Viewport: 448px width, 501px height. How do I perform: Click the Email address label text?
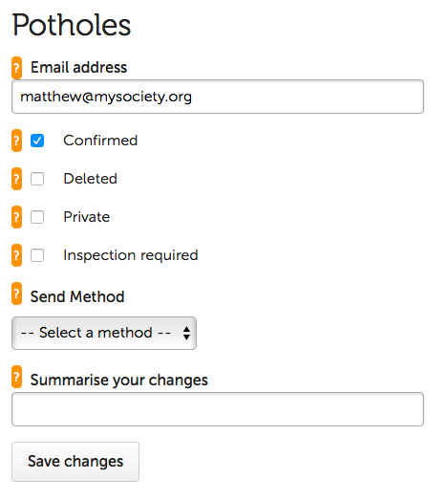(x=79, y=68)
